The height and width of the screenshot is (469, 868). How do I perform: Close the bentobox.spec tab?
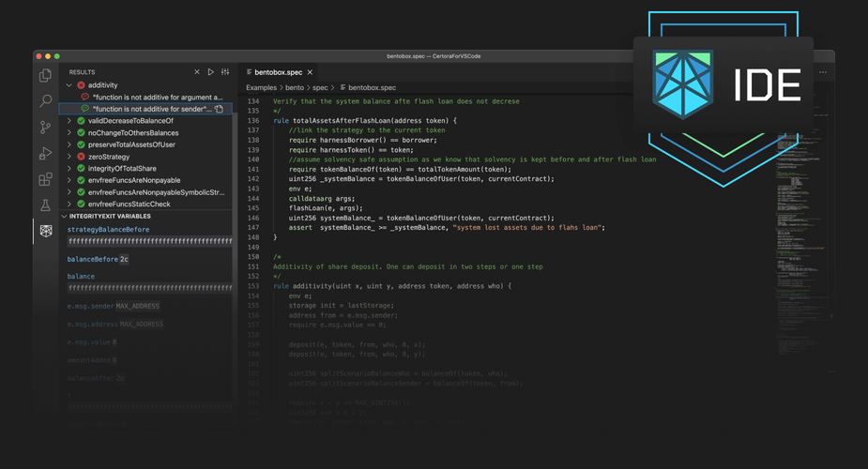point(310,72)
